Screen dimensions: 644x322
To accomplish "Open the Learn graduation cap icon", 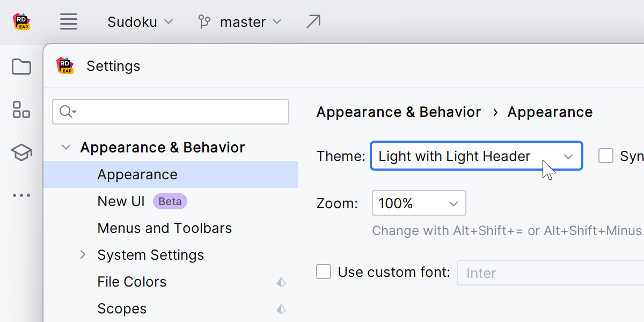I will pos(21,153).
